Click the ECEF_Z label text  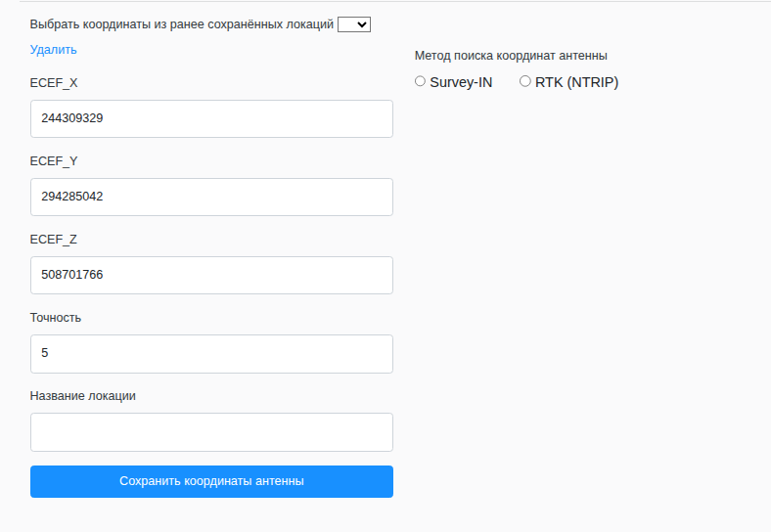click(x=54, y=240)
